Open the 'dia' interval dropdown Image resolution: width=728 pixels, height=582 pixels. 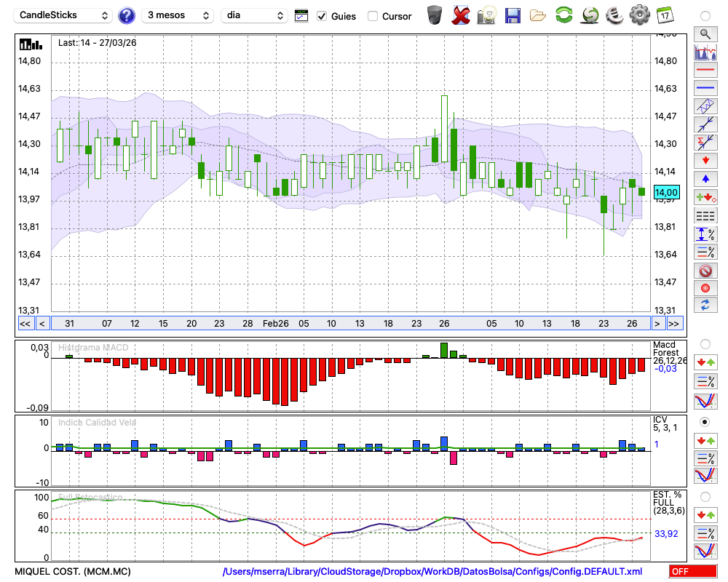254,15
